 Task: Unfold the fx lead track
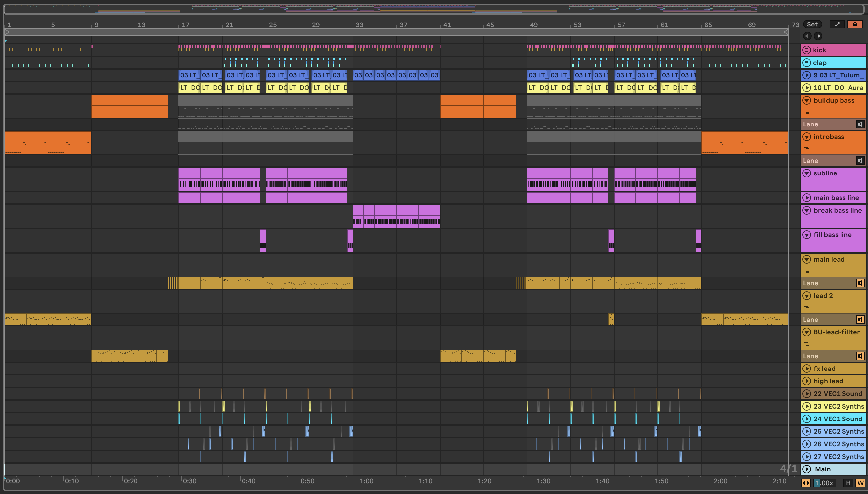(x=807, y=369)
